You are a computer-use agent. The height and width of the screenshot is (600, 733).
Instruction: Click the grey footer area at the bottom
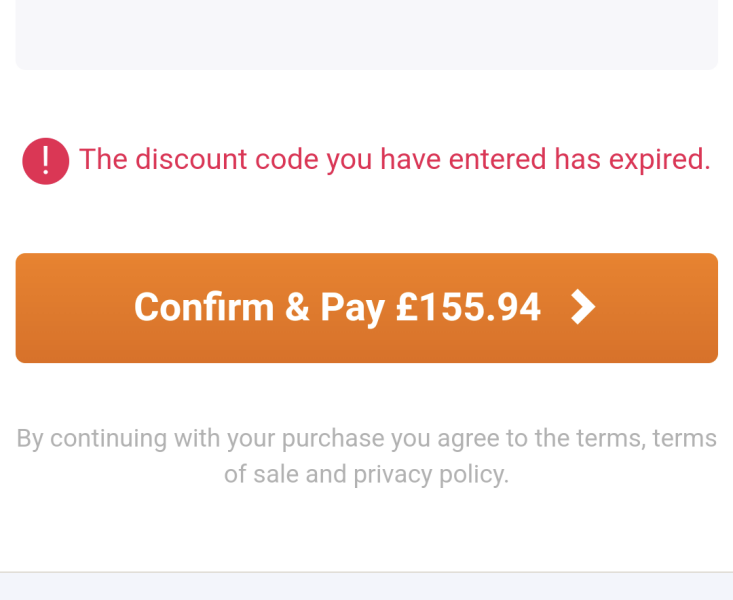[x=366, y=587]
